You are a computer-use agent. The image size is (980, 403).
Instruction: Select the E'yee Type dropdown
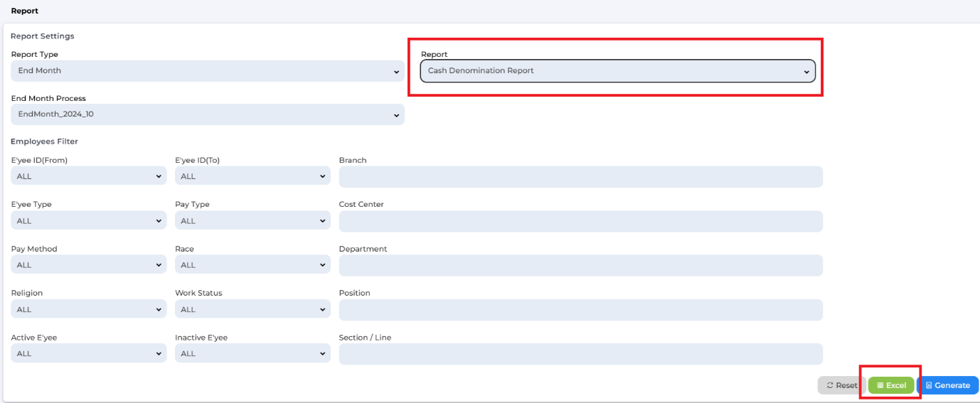pos(89,221)
